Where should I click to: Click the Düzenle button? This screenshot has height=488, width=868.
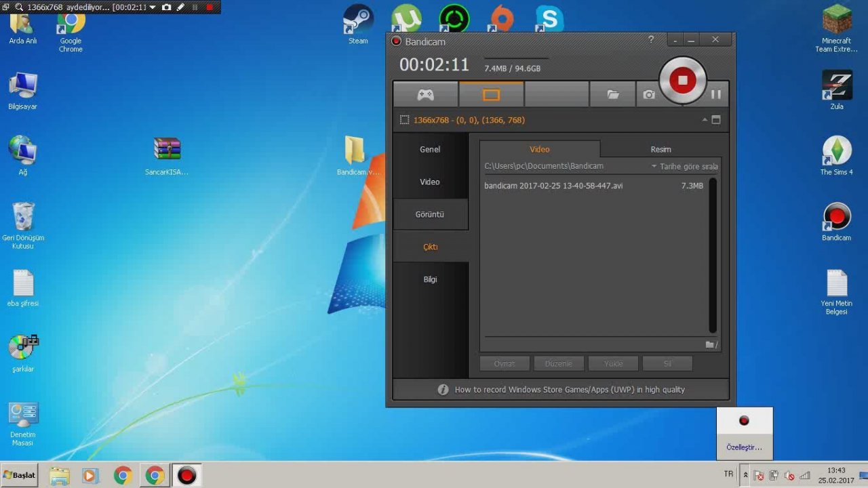(559, 363)
